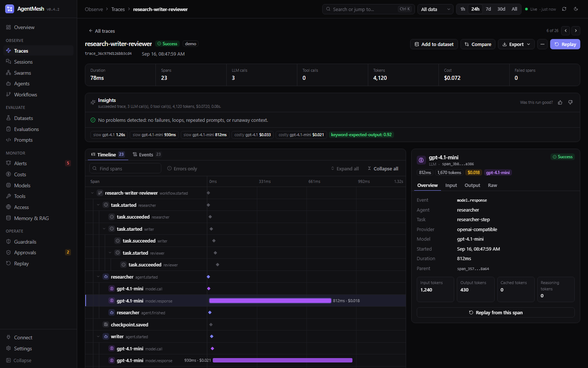Select the All time range
This screenshot has width=588, height=368.
click(x=514, y=9)
